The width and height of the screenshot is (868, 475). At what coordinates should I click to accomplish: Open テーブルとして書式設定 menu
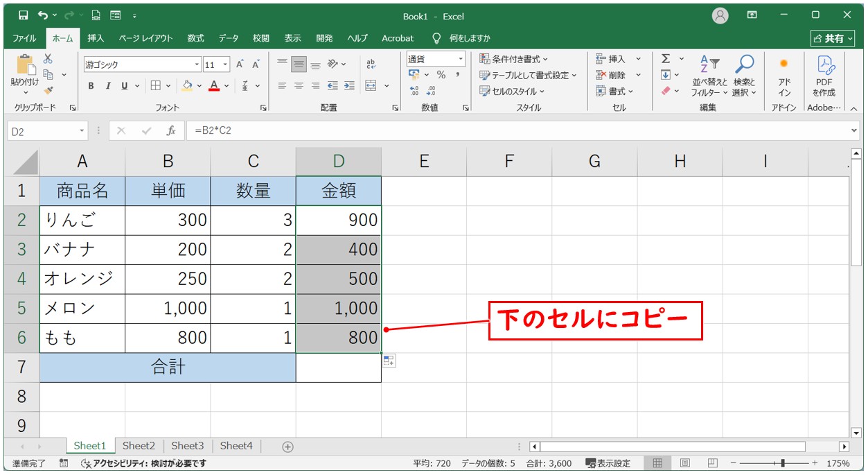[x=528, y=75]
